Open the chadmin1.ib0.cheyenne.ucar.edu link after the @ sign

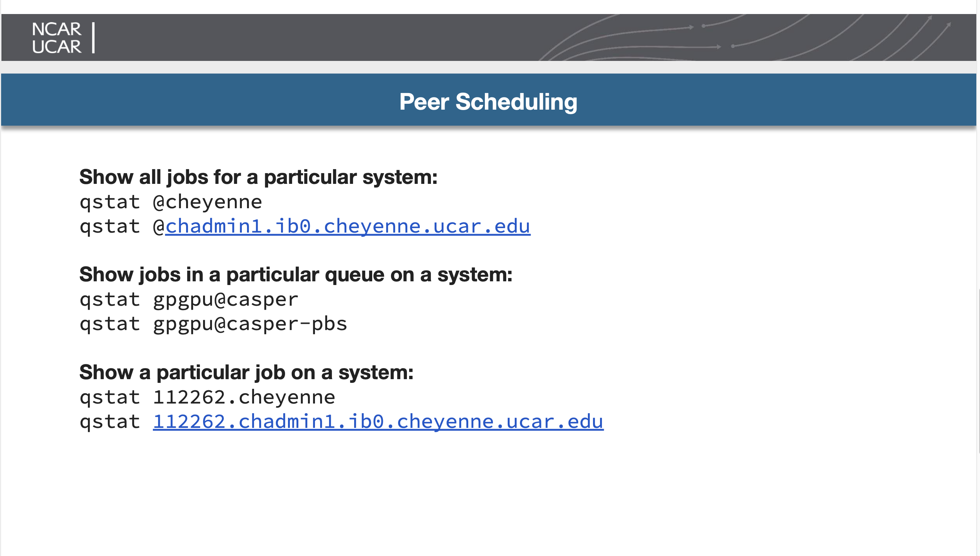[347, 226]
